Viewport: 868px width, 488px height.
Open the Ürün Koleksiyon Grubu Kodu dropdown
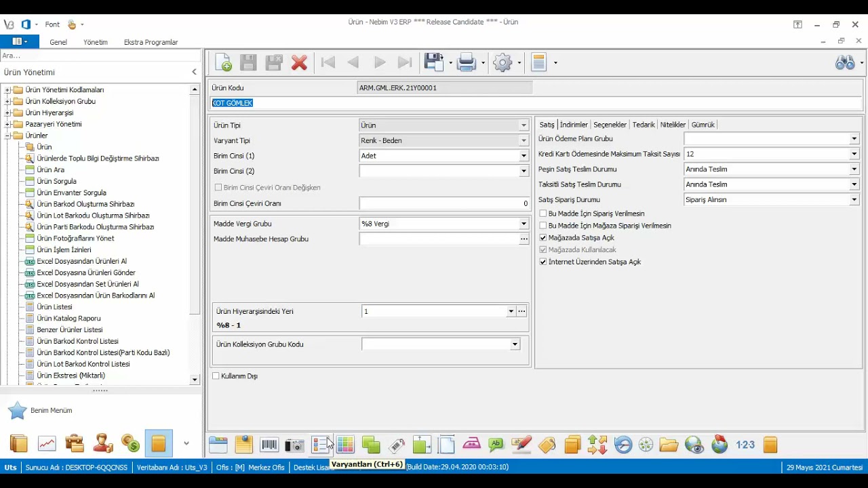click(515, 344)
